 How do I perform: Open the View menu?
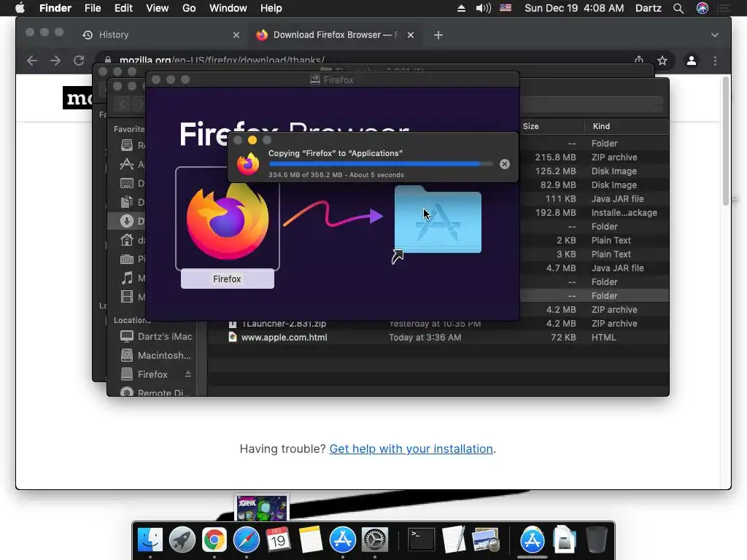coord(158,8)
